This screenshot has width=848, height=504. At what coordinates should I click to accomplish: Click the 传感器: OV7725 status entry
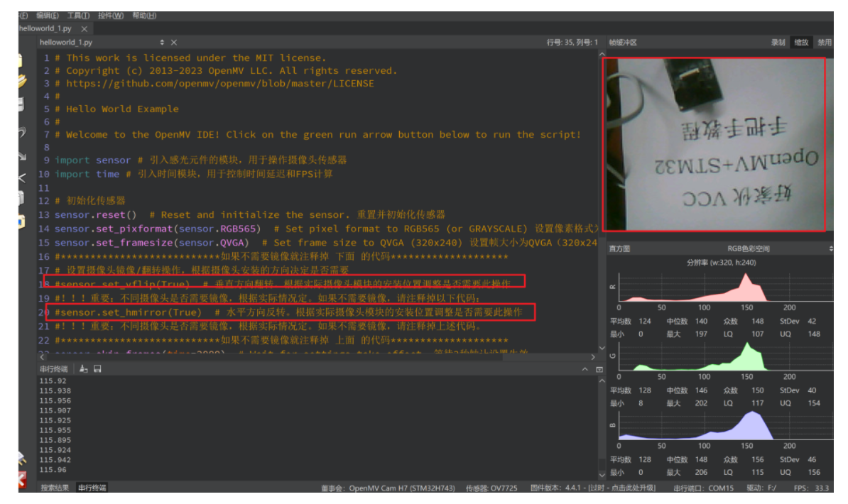[491, 488]
